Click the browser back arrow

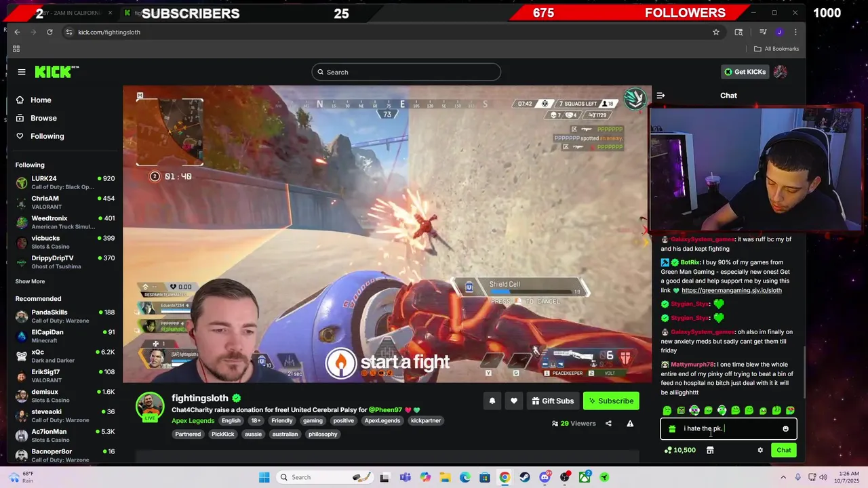17,32
